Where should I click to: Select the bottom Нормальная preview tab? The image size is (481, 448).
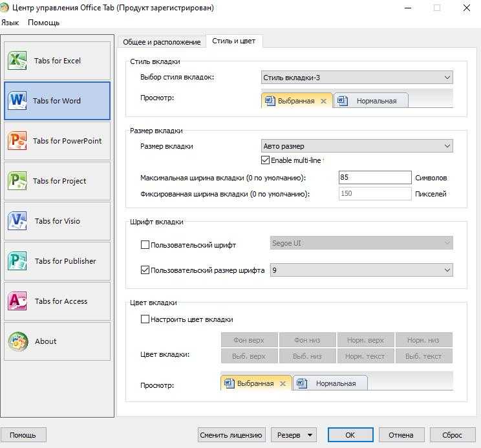330,383
